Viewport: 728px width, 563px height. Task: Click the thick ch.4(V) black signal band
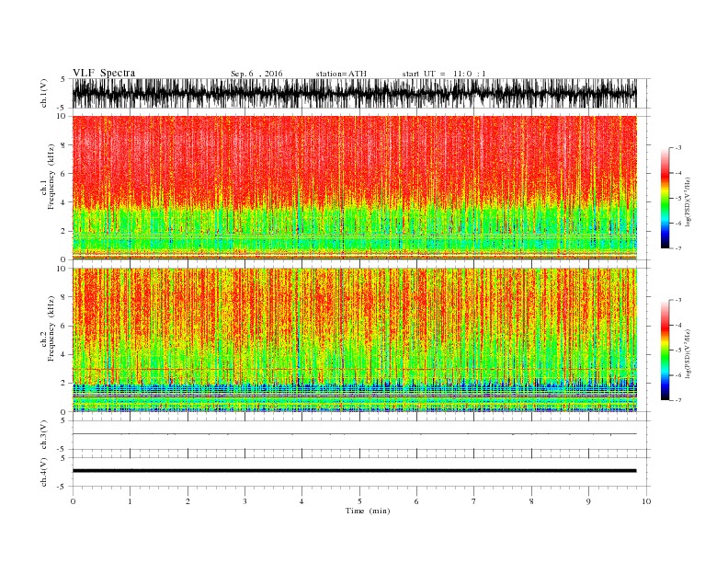(x=354, y=471)
